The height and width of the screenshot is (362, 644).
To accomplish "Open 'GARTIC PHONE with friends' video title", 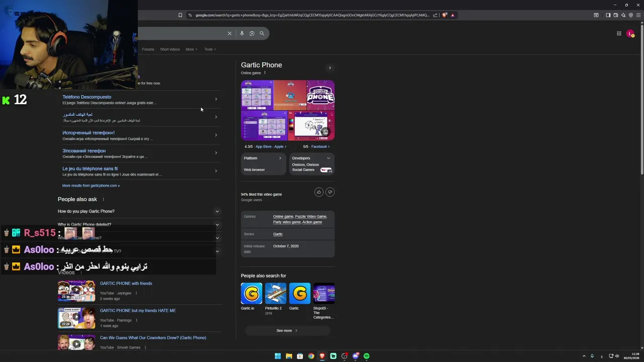I will click(x=126, y=284).
